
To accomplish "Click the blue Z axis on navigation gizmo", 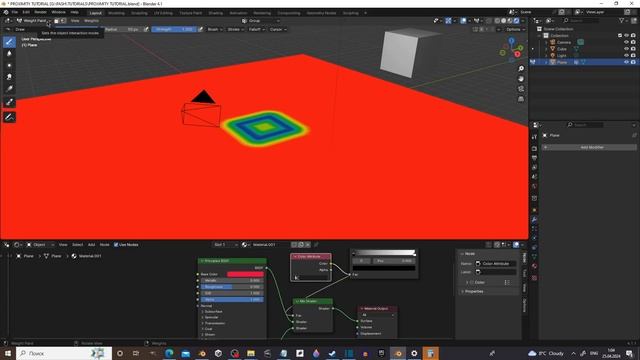I will [511, 41].
